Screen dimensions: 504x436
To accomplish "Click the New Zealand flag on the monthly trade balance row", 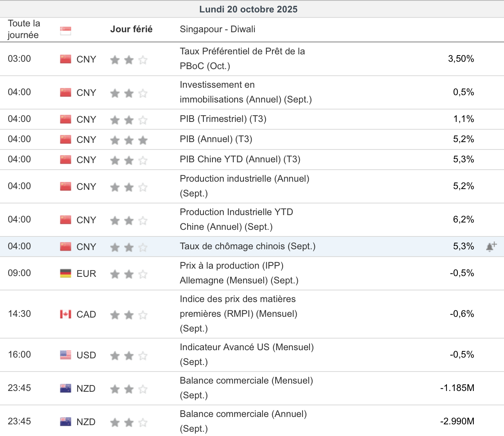I will pyautogui.click(x=66, y=388).
